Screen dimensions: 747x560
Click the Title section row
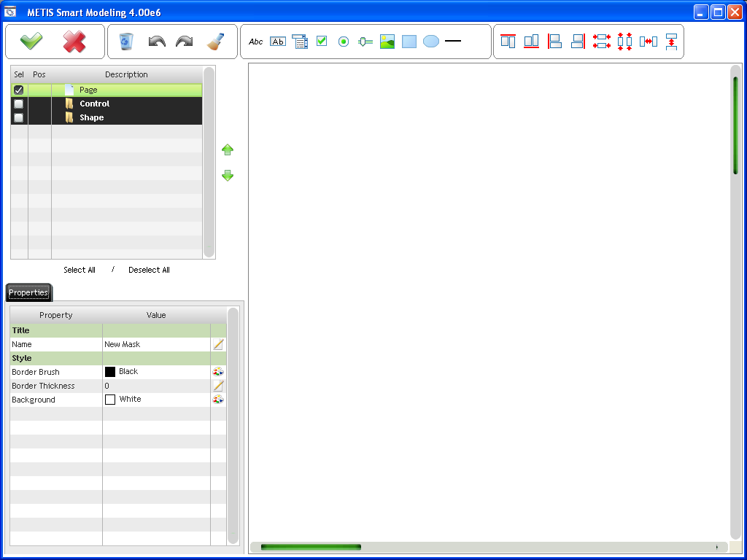[118, 330]
